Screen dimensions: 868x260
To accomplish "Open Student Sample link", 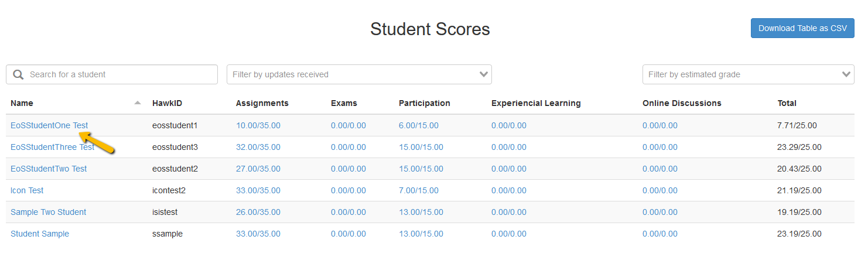I will click(x=40, y=234).
